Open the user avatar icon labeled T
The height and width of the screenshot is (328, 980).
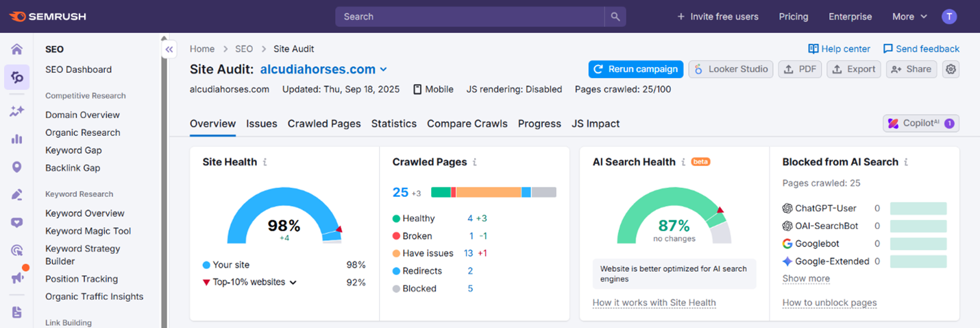(948, 16)
